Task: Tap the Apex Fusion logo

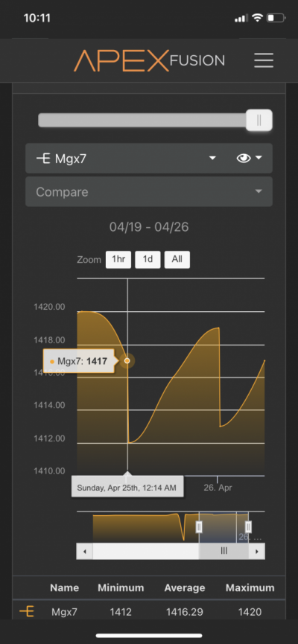Action: (149, 61)
